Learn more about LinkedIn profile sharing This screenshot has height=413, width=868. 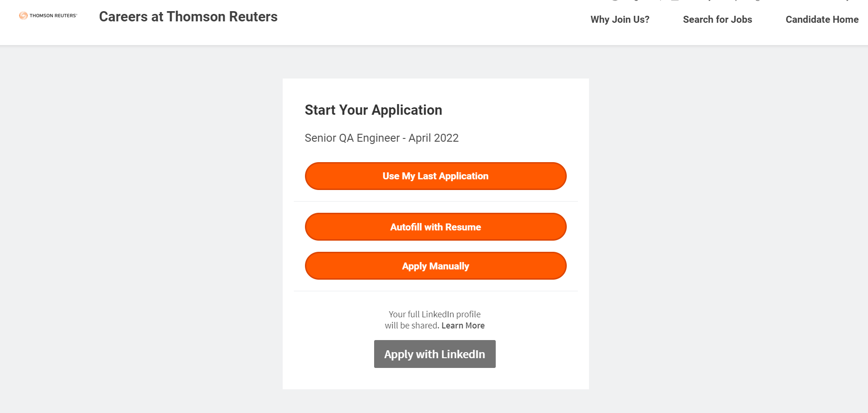coord(463,326)
